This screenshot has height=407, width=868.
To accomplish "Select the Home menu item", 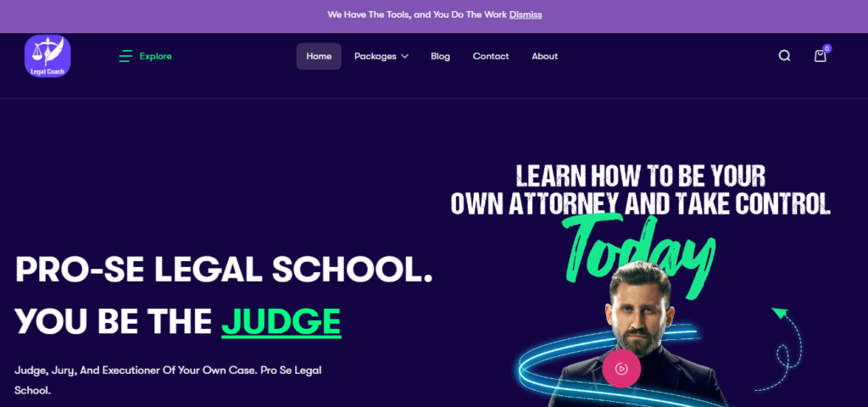I will [319, 57].
